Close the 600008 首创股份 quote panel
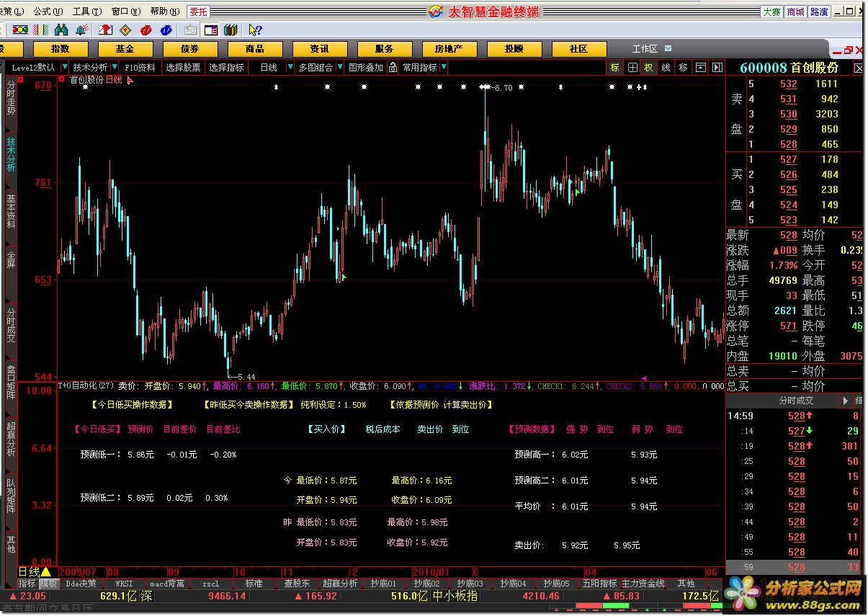 [859, 68]
